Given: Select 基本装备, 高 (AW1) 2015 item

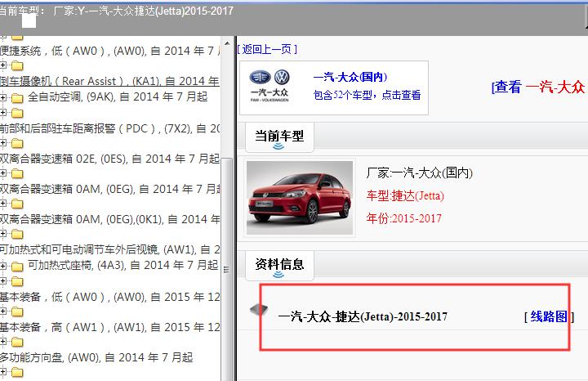Looking at the screenshot, I should click(110, 327).
